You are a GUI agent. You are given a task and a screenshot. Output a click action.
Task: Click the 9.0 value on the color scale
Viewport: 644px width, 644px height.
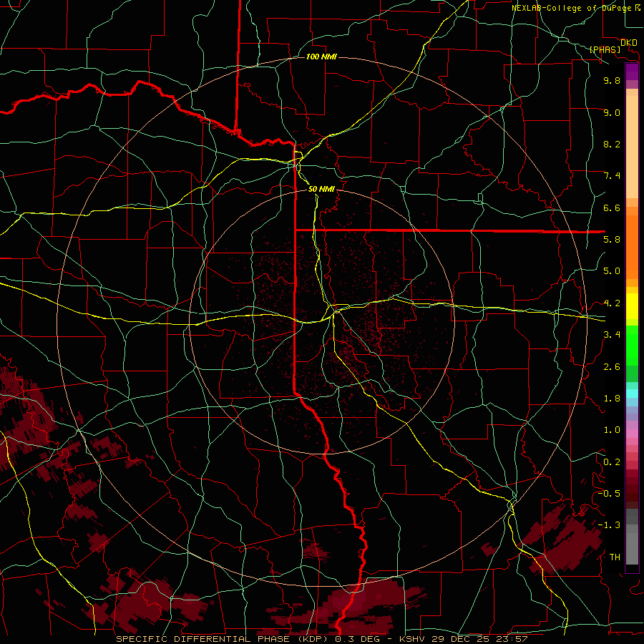click(x=612, y=112)
